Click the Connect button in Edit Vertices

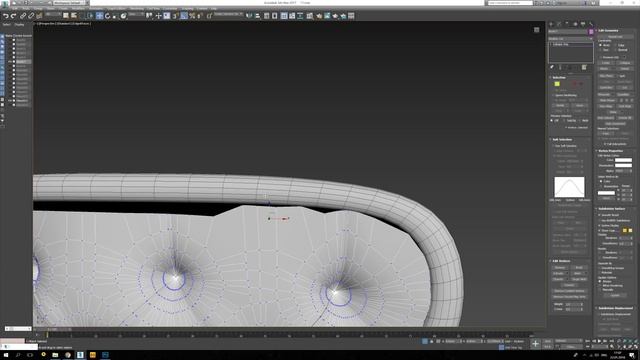[569, 285]
